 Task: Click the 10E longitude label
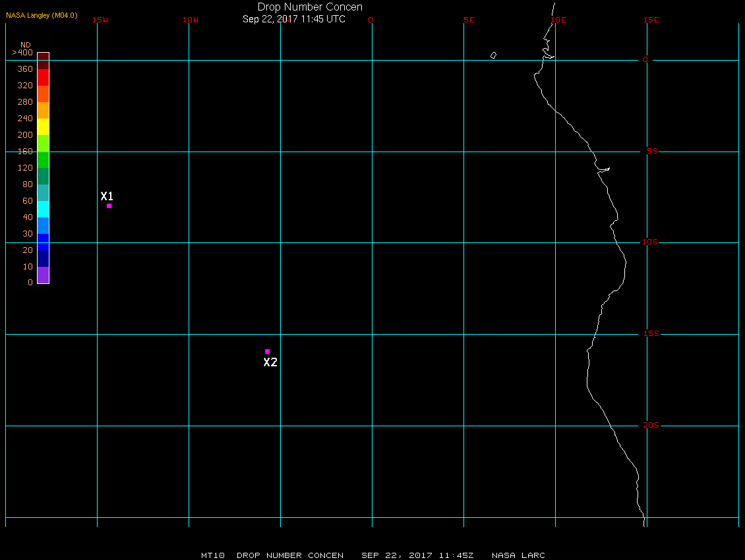558,20
